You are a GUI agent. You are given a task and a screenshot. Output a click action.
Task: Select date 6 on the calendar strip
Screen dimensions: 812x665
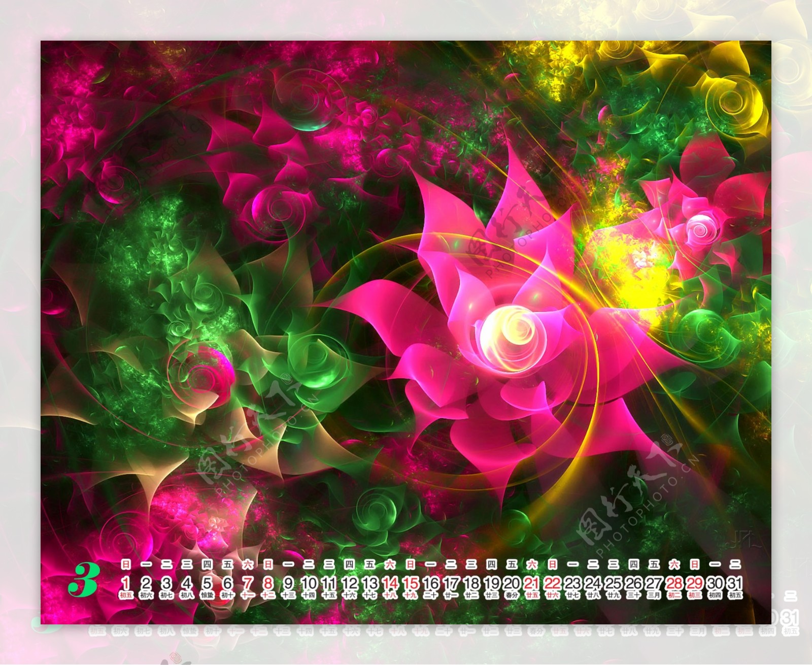tap(227, 583)
